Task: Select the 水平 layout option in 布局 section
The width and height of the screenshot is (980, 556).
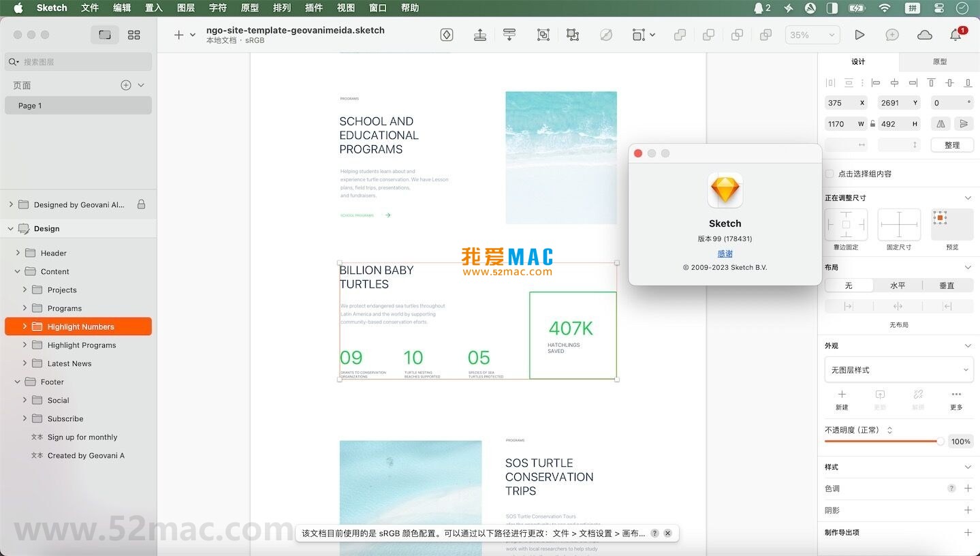Action: click(x=898, y=285)
